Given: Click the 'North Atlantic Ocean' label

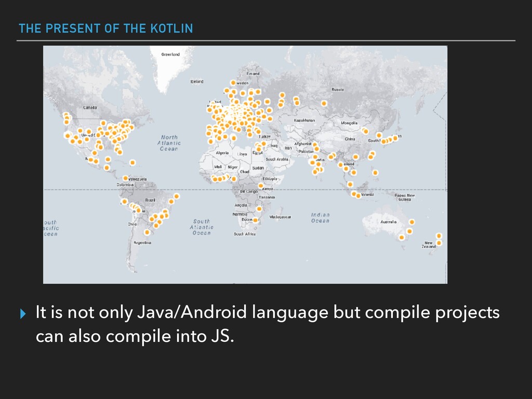Looking at the screenshot, I should [169, 143].
